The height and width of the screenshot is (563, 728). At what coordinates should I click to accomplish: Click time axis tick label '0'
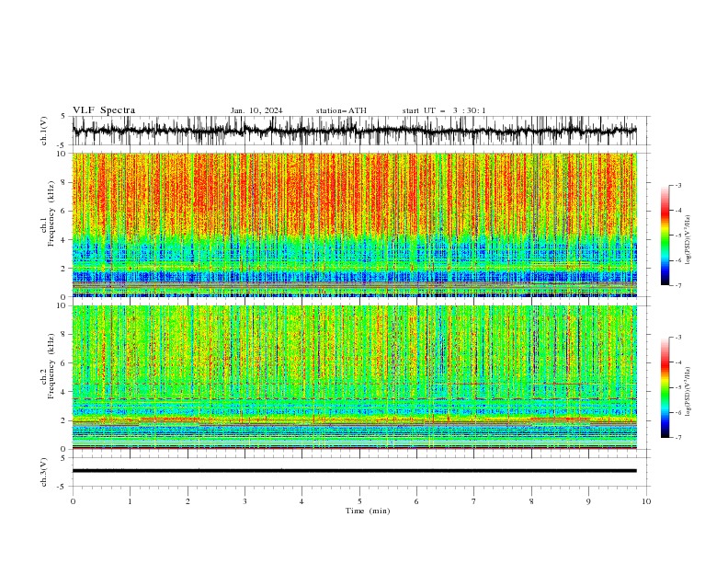pos(73,501)
